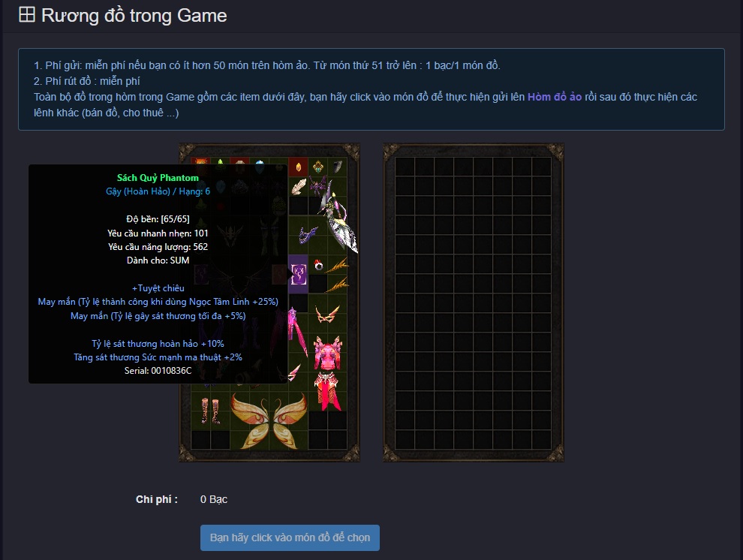Screen dimensions: 743x560
Task: Open the Hòm đồ ảo link
Action: (x=555, y=97)
